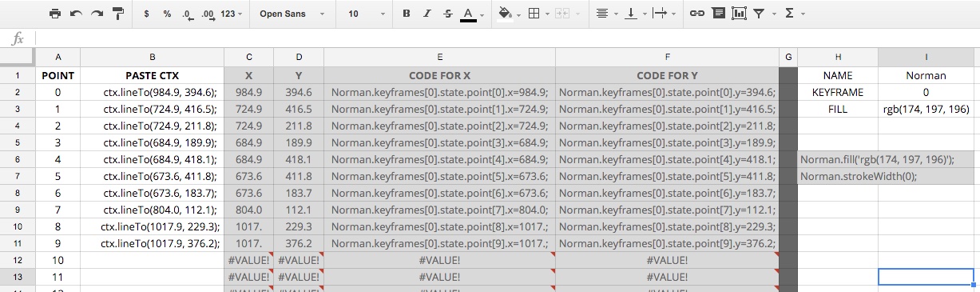Click the fx formula icon

click(18, 38)
